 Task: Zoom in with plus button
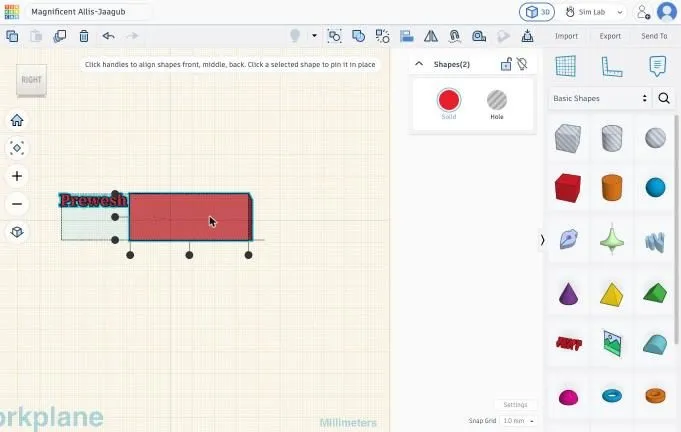tap(17, 176)
